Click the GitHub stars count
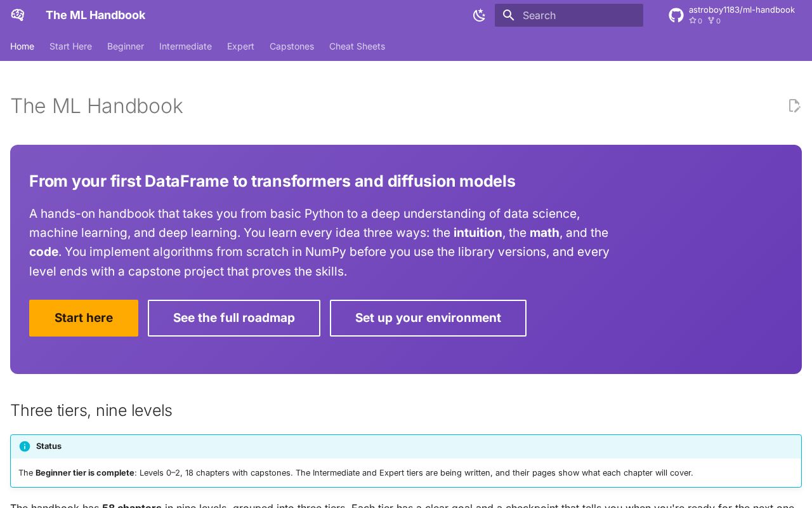812x508 pixels. click(696, 21)
